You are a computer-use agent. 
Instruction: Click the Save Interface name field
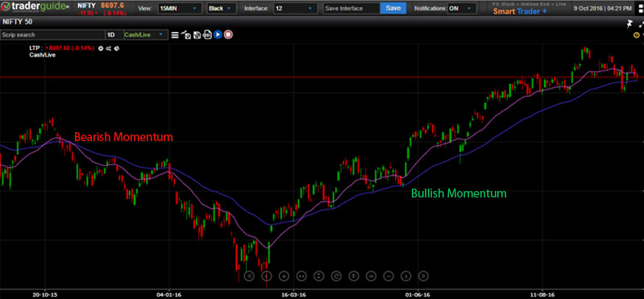[351, 8]
